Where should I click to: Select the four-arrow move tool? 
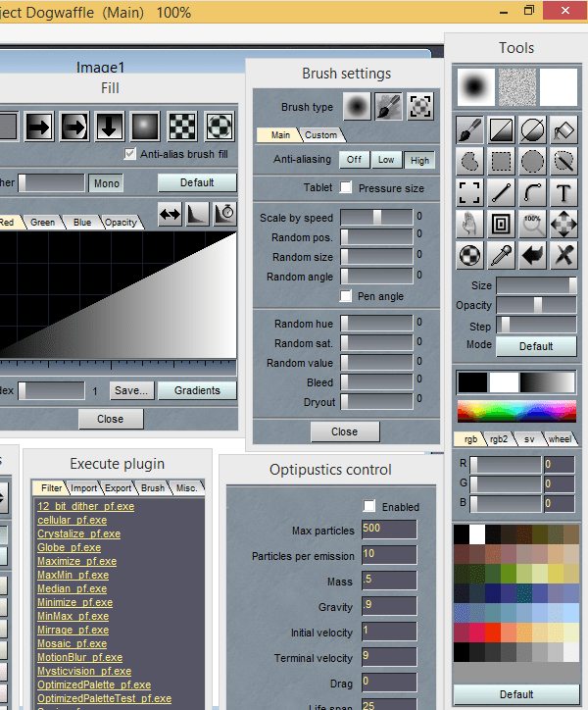tap(563, 225)
